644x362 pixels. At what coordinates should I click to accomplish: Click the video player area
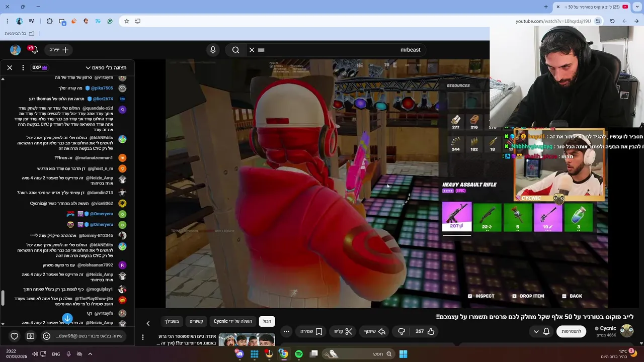[x=386, y=184]
